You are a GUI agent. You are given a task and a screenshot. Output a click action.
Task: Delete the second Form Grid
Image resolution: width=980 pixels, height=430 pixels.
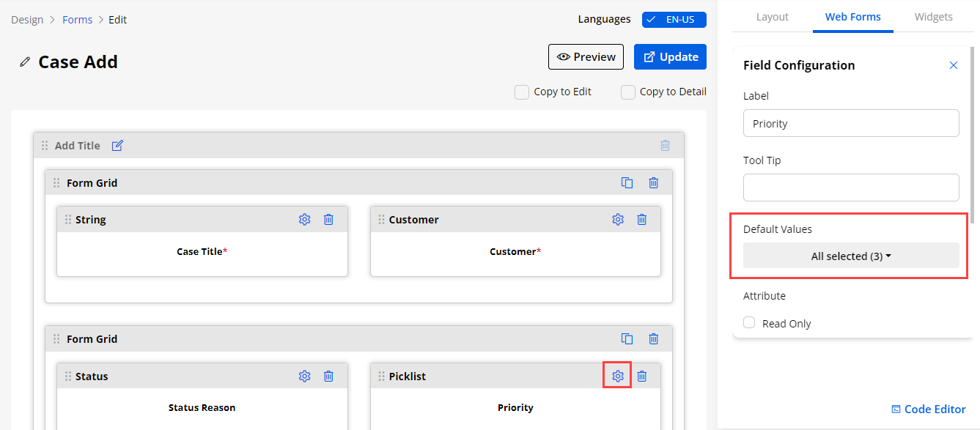(x=654, y=339)
